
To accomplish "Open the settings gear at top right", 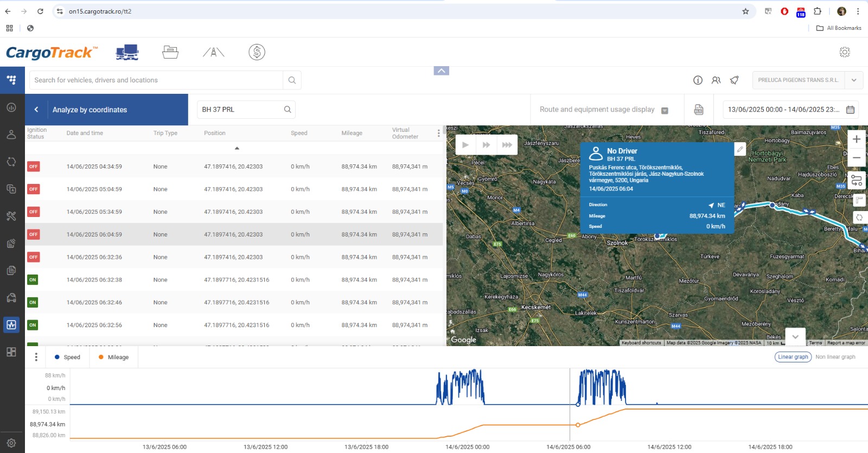I will coord(845,52).
